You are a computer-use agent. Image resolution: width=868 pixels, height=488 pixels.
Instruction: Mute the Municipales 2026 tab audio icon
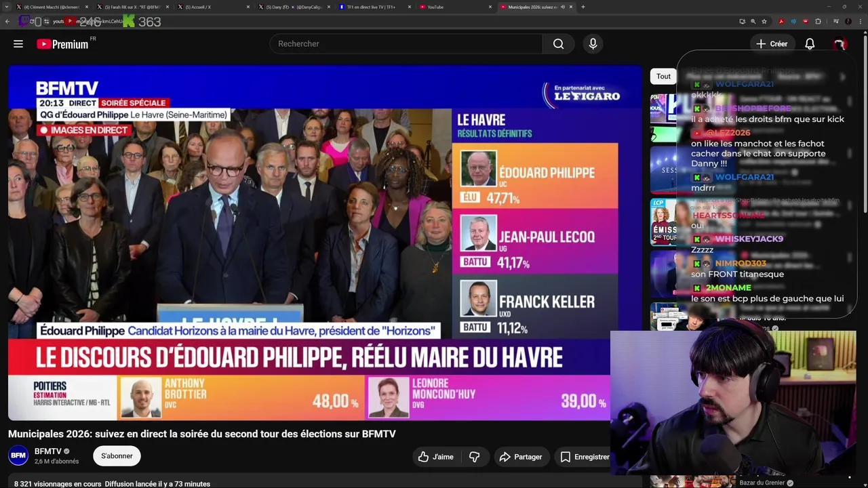[562, 7]
